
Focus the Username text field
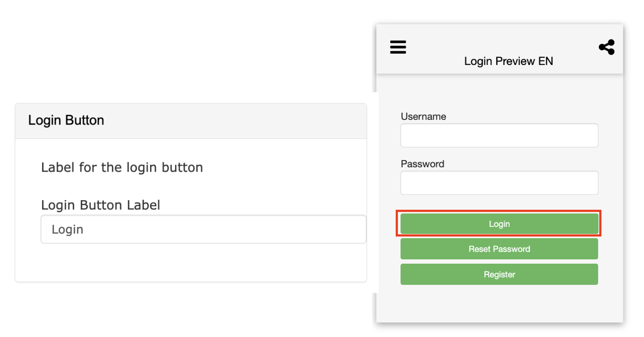coord(499,135)
